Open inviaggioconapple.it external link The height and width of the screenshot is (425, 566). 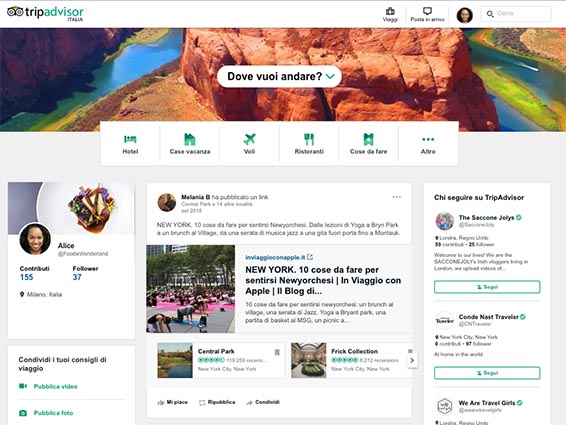[x=275, y=257]
